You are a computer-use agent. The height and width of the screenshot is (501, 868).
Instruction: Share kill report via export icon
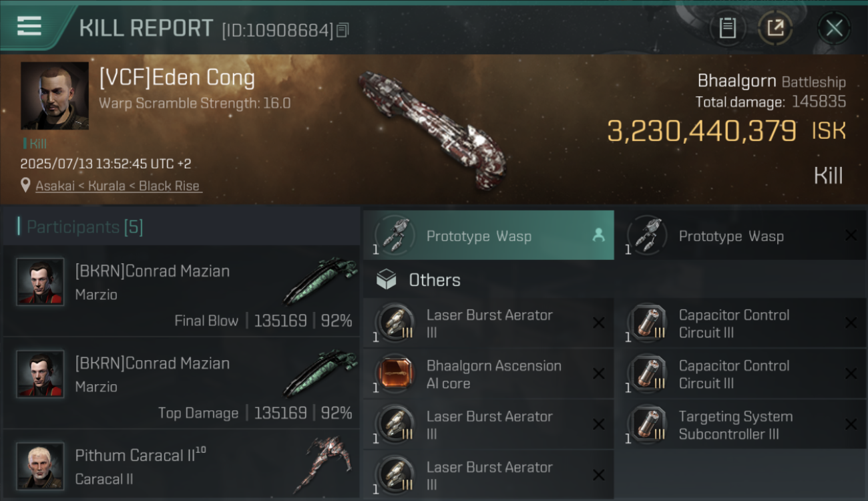(775, 28)
